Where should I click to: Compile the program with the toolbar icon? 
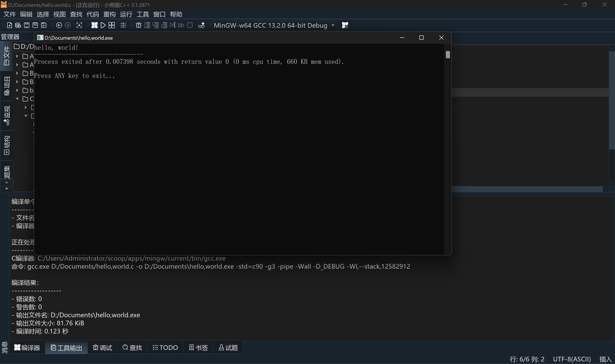click(94, 25)
